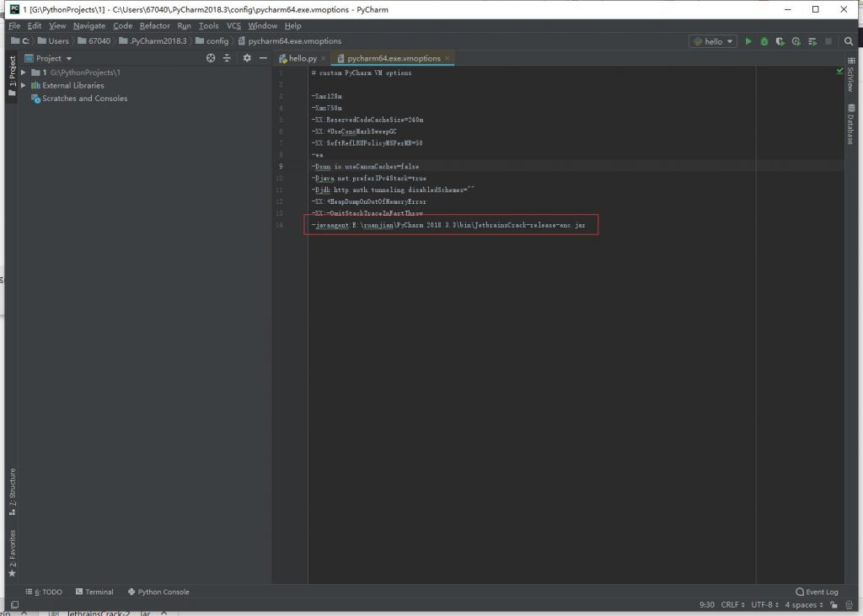This screenshot has width=863, height=616.
Task: Open the SciView side panel
Action: pos(851,74)
